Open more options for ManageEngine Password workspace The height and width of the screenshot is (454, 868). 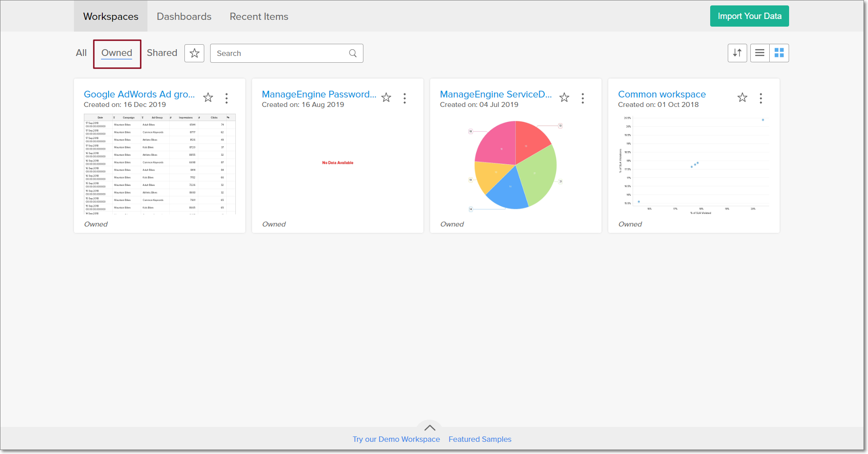pos(404,98)
